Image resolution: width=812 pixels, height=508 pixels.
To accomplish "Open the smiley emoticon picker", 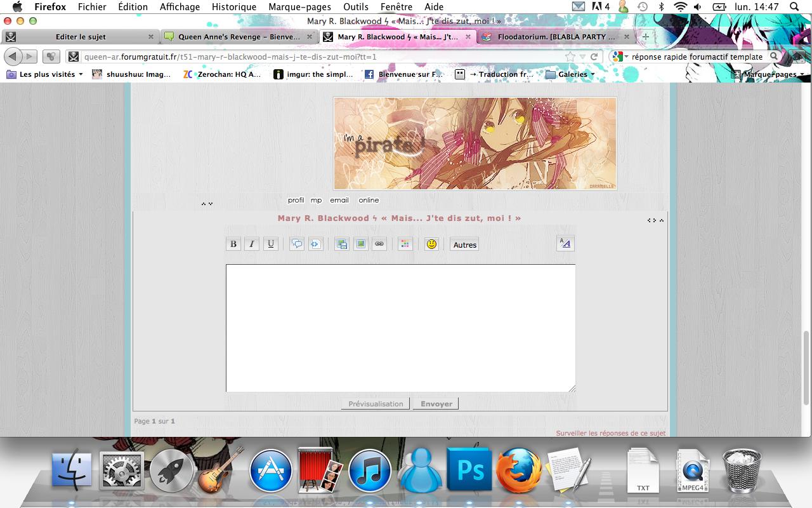I will point(432,244).
